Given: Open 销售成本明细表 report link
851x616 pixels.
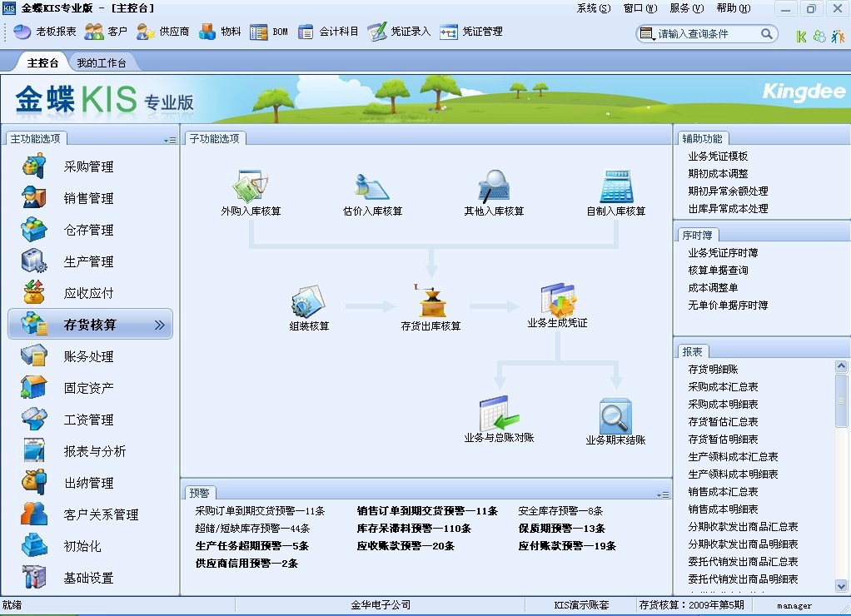Looking at the screenshot, I should 723,509.
